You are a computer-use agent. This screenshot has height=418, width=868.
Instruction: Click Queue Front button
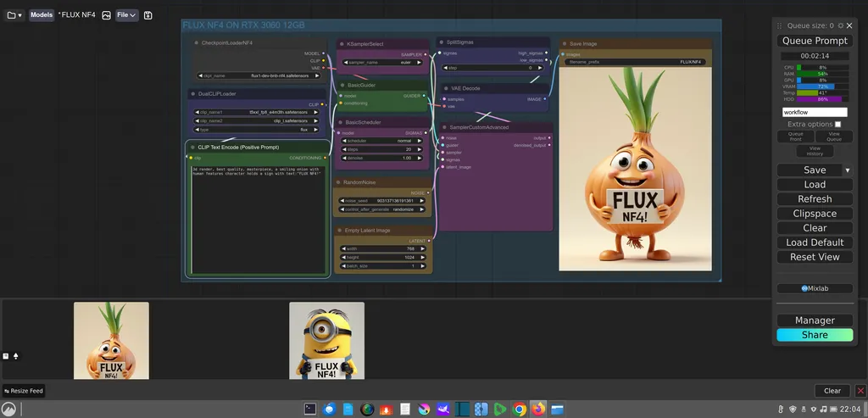[795, 137]
